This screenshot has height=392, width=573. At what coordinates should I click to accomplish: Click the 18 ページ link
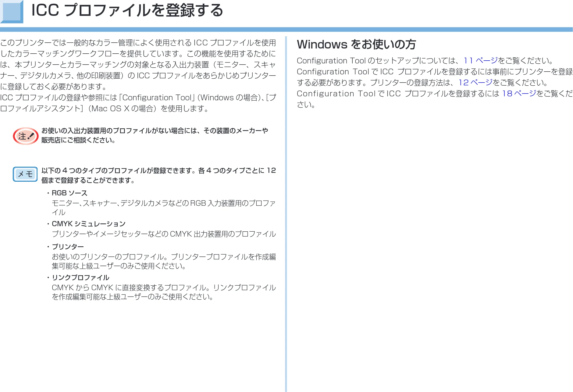coord(519,94)
